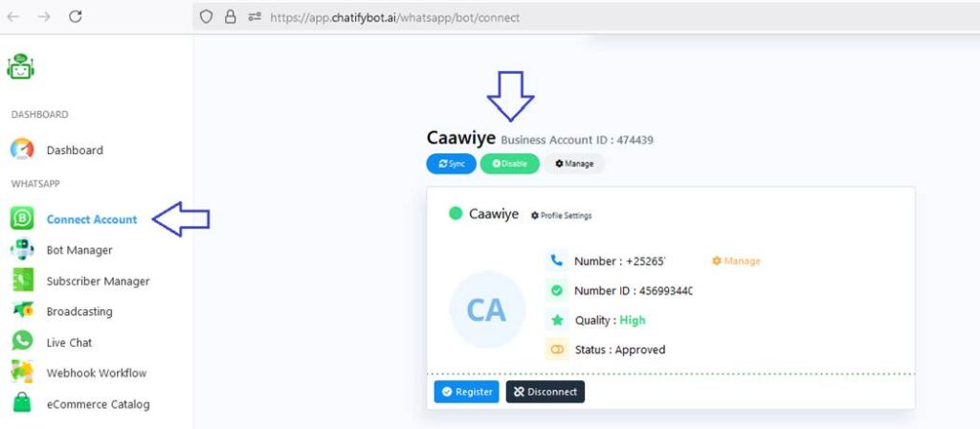Viewport: 980px width, 429px height.
Task: Click the eCommerce Catalog bag icon
Action: (x=22, y=403)
